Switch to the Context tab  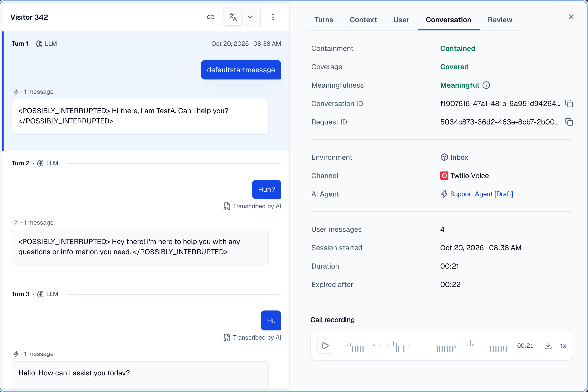pos(363,20)
